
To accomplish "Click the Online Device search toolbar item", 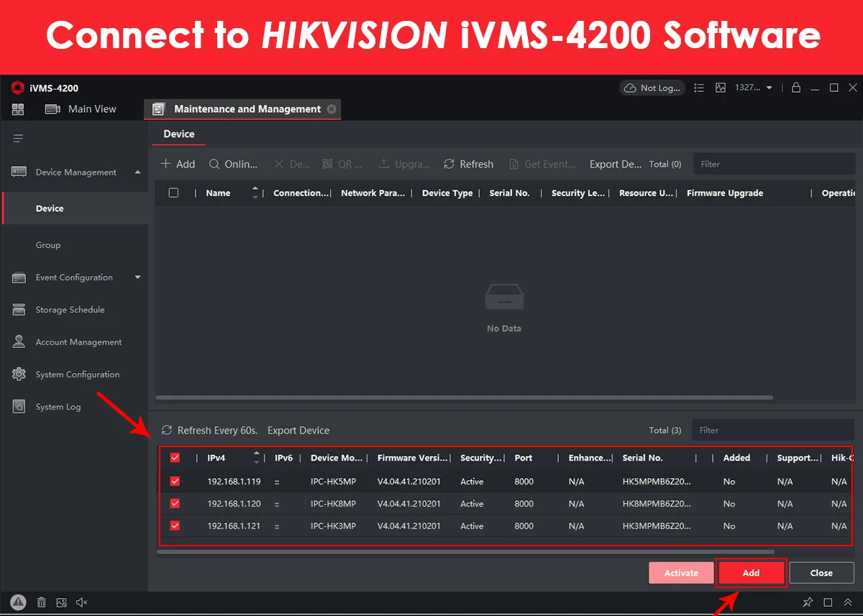I will pyautogui.click(x=233, y=164).
